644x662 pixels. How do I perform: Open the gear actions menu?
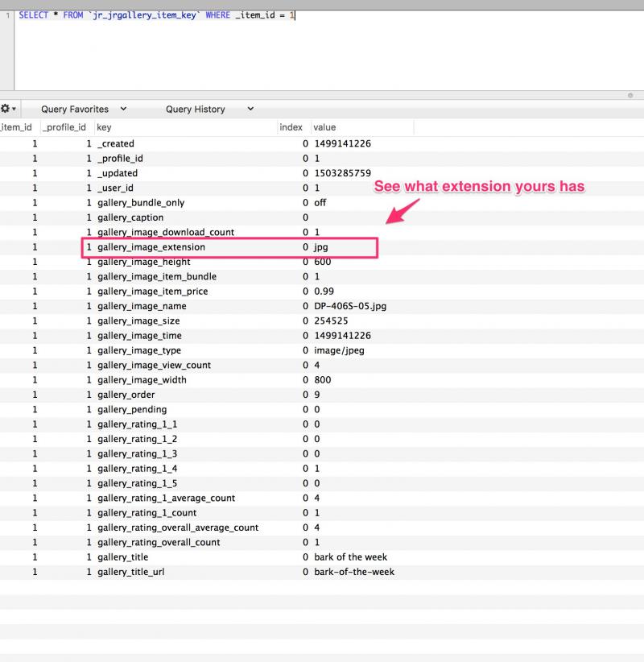tap(7, 109)
